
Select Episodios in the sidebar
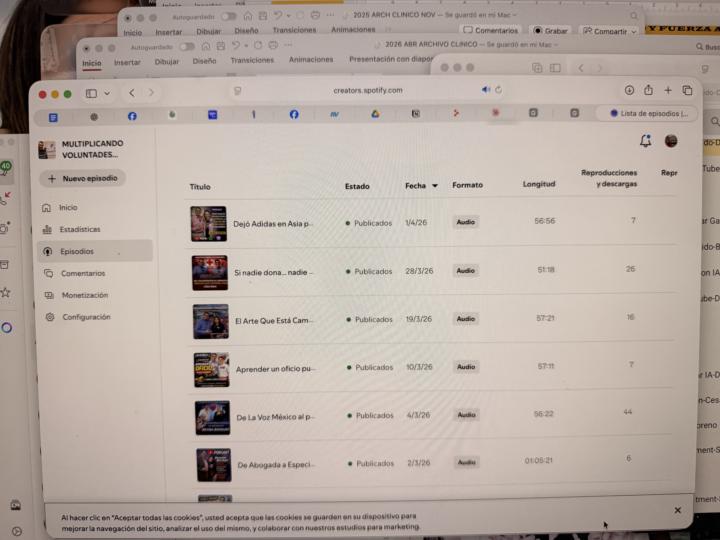click(95, 251)
